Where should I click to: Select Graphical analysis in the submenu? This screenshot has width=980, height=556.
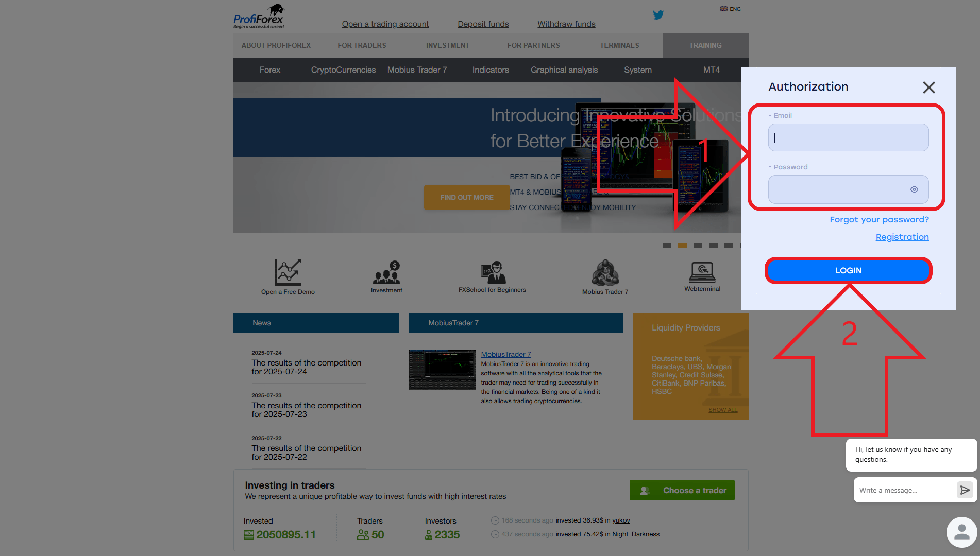pyautogui.click(x=564, y=69)
